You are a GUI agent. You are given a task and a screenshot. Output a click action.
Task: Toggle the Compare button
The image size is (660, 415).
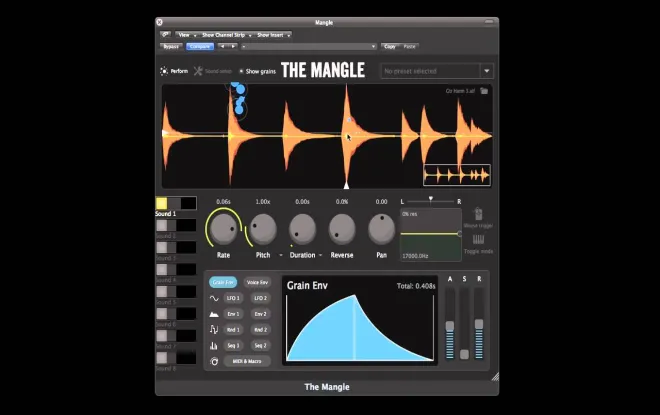(x=200, y=46)
